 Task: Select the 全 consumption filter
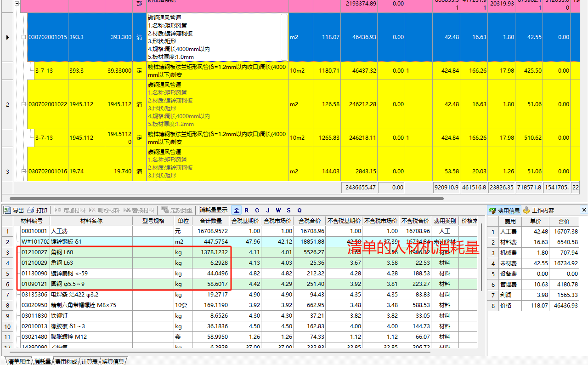coord(236,210)
